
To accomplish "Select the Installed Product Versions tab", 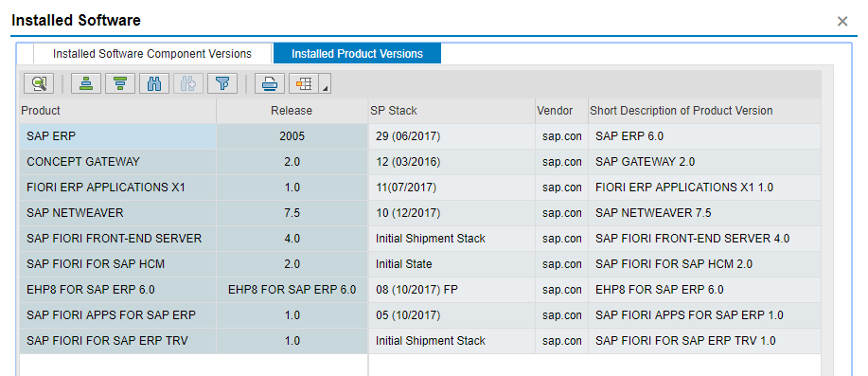I will pos(357,54).
